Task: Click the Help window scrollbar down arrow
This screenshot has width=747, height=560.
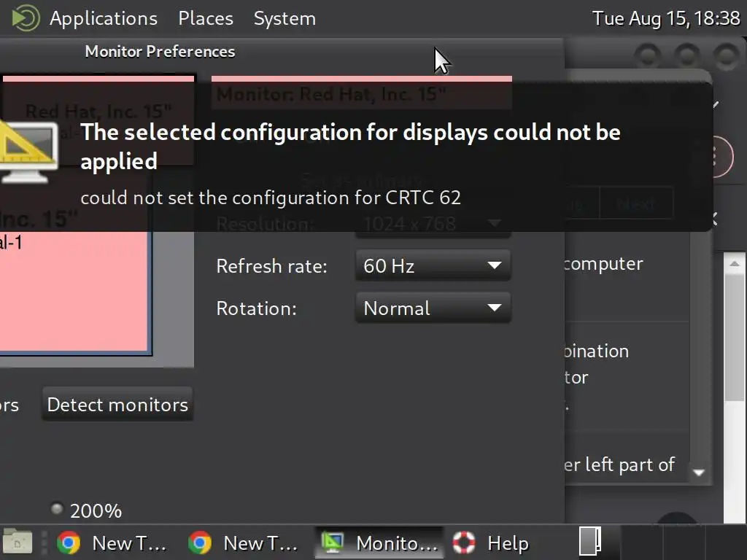Action: click(699, 472)
